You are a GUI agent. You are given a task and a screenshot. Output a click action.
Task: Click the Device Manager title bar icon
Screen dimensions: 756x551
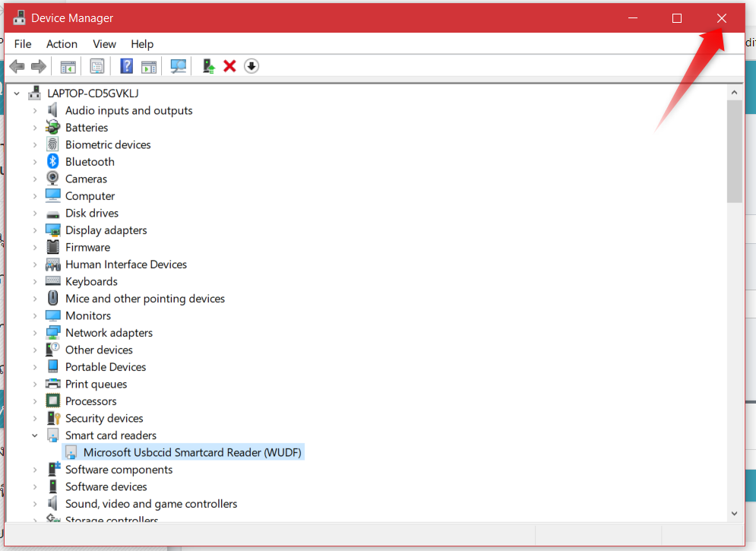[x=19, y=17]
